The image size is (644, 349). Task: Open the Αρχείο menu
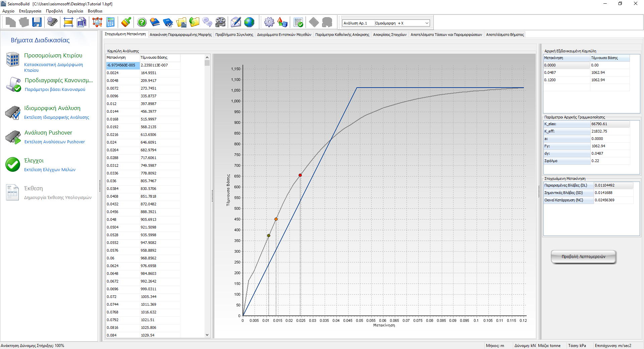point(8,11)
